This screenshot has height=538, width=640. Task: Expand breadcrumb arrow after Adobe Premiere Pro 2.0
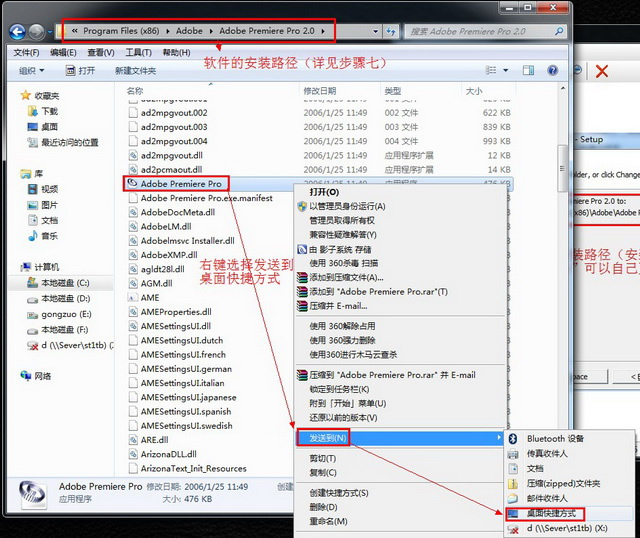(x=323, y=31)
